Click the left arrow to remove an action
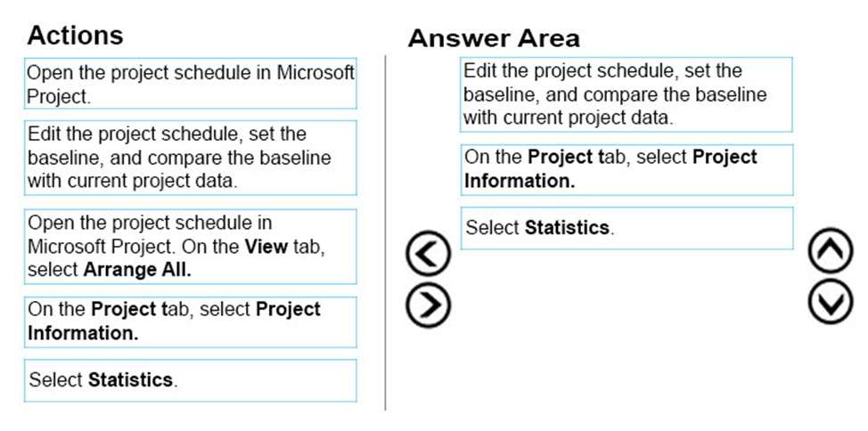The image size is (868, 431). 428,254
